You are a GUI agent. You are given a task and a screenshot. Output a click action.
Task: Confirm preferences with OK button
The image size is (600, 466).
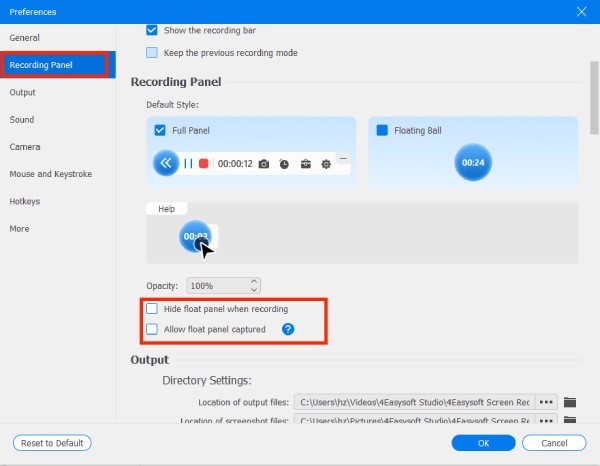(x=483, y=443)
